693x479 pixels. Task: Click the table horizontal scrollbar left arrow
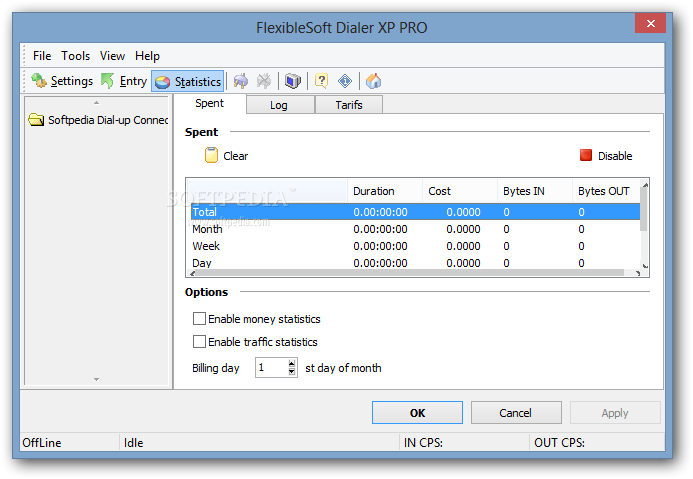coord(192,273)
